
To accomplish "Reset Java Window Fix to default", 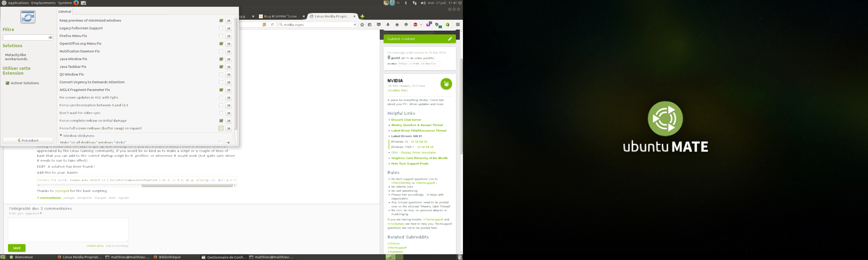I will click(x=229, y=59).
